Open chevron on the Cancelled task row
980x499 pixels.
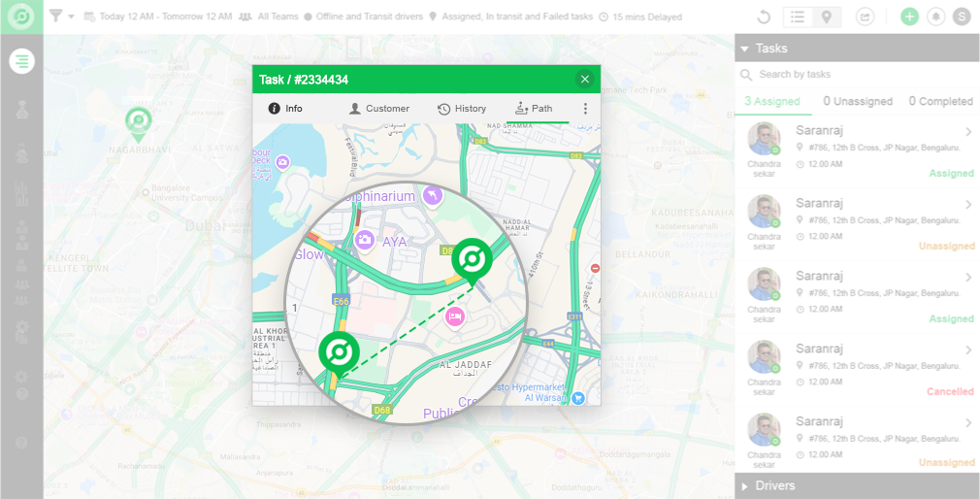[968, 350]
